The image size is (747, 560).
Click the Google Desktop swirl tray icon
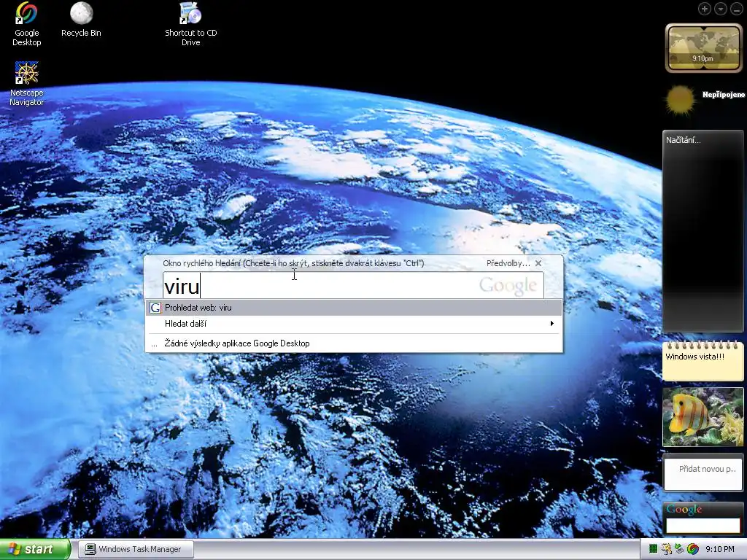click(x=693, y=549)
